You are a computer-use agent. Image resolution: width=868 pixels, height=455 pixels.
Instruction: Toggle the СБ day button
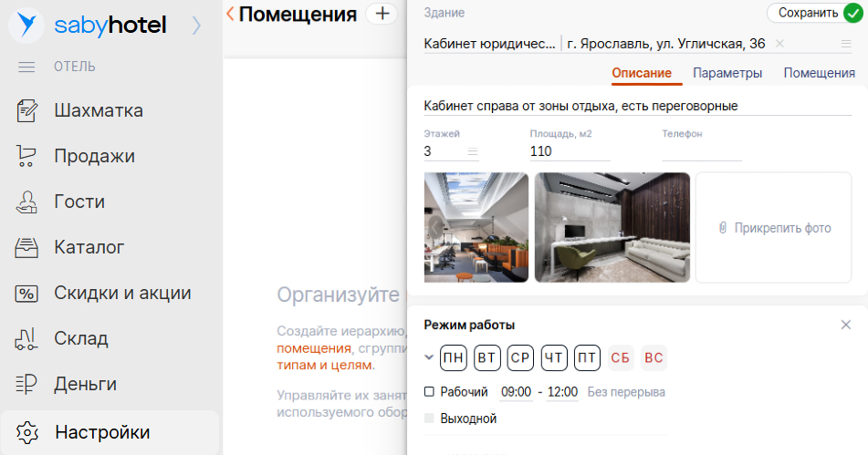tap(621, 358)
